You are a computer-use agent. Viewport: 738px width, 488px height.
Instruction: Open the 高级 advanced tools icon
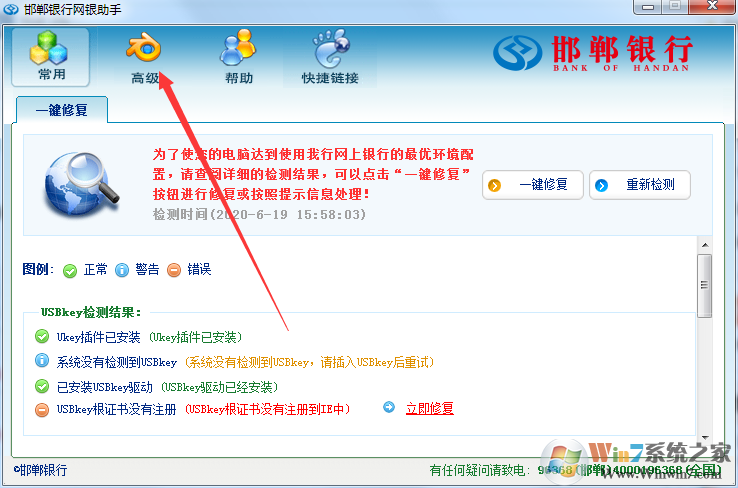coord(144,57)
